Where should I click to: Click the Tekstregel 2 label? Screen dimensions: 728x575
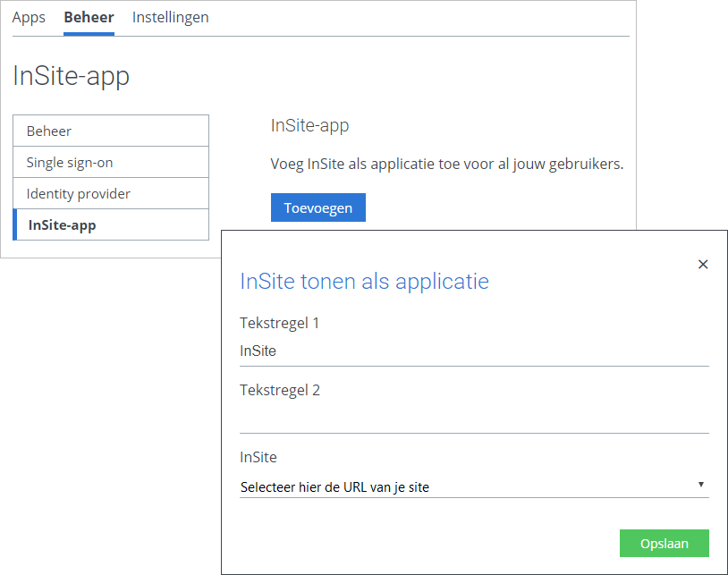(280, 390)
